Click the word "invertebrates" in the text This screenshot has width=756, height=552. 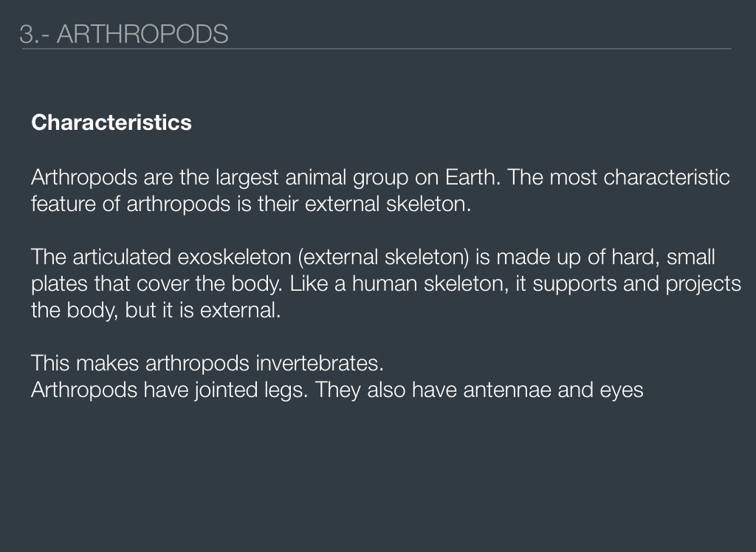pyautogui.click(x=319, y=364)
